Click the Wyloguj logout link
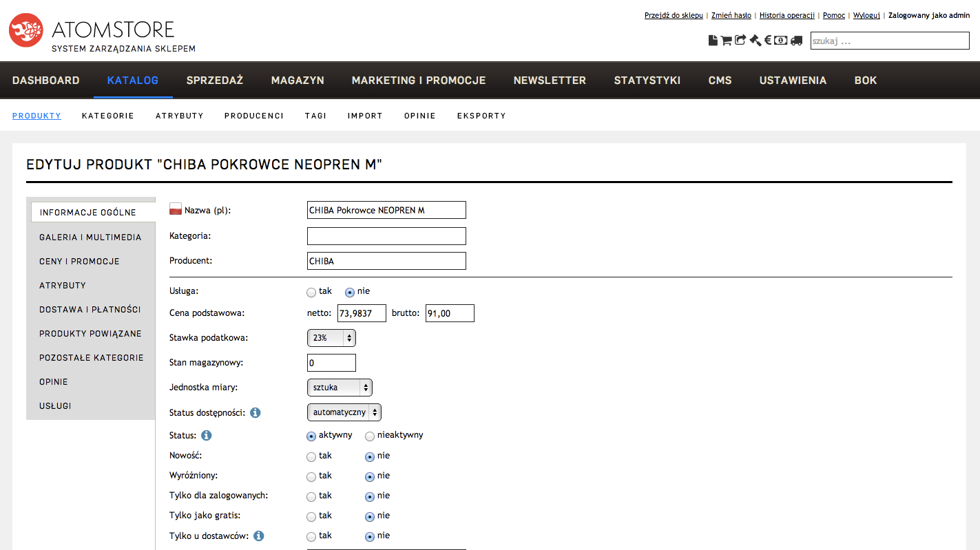 click(866, 15)
